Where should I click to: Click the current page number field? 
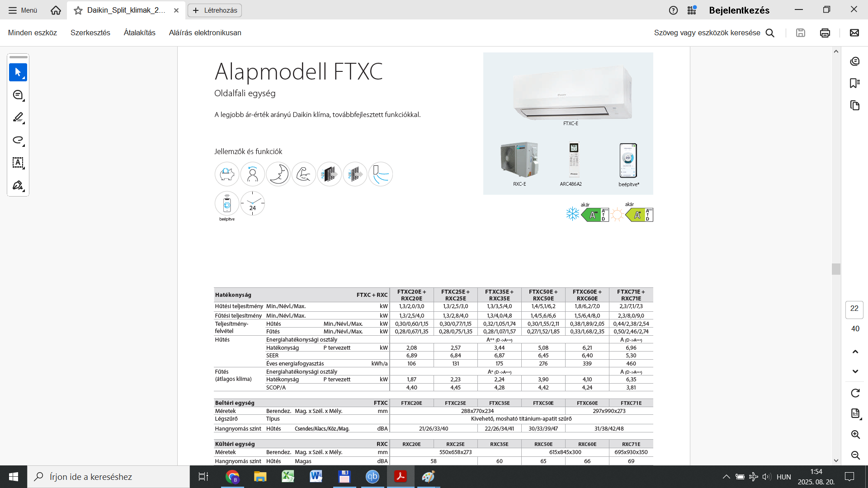854,309
